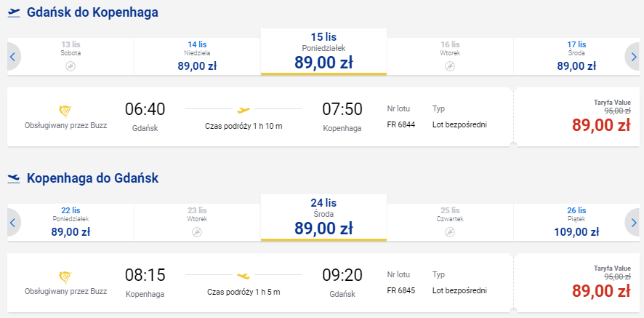Select the highlighted 15 lis Poniedziałek tab
Viewport: 644px width, 318px height.
point(323,52)
